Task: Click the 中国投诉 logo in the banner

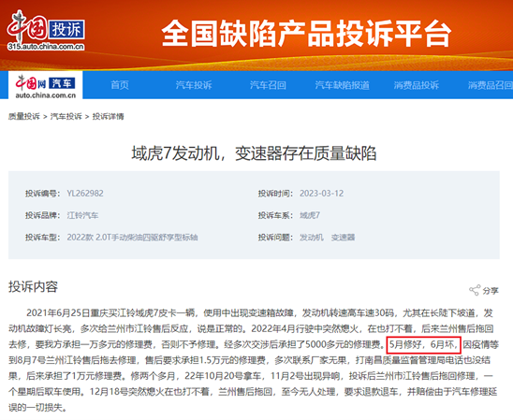Action: point(46,30)
